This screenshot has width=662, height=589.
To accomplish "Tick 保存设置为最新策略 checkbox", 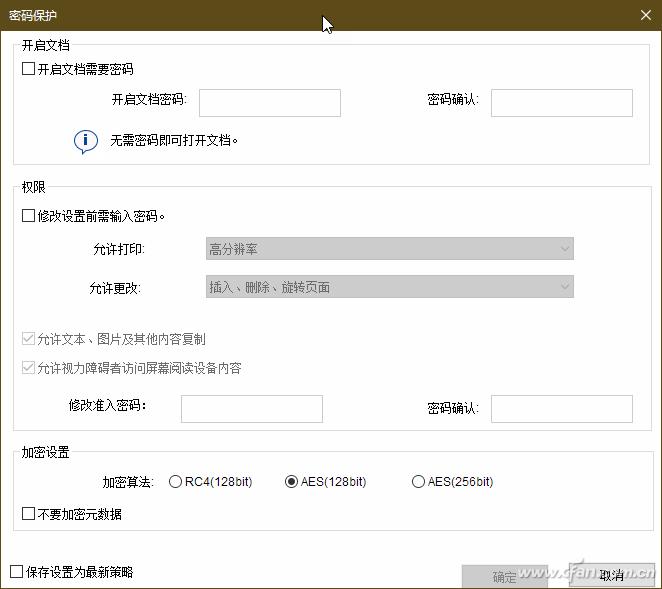I will tap(17, 572).
